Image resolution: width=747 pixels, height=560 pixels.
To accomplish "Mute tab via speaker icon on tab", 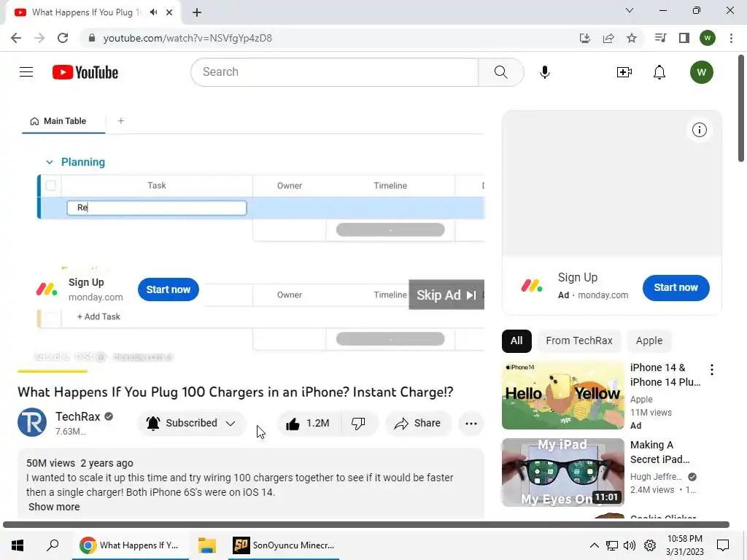I will (x=153, y=12).
